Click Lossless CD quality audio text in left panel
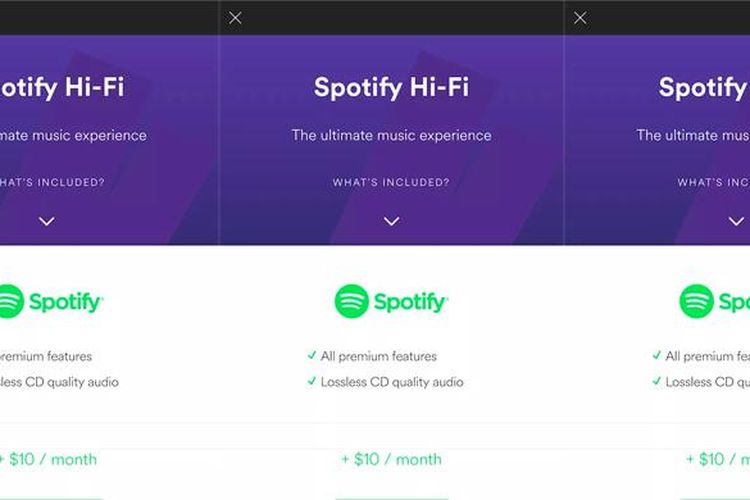 click(58, 382)
